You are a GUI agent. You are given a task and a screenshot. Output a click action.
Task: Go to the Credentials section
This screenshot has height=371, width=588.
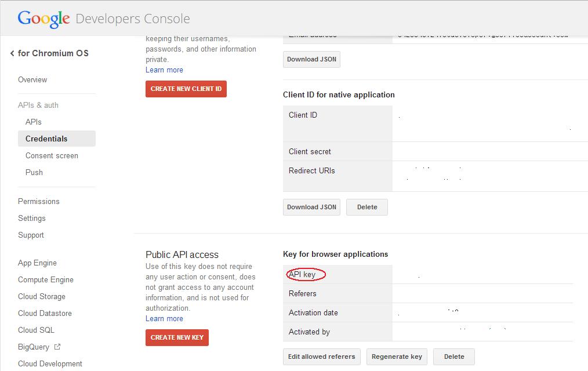pos(46,139)
